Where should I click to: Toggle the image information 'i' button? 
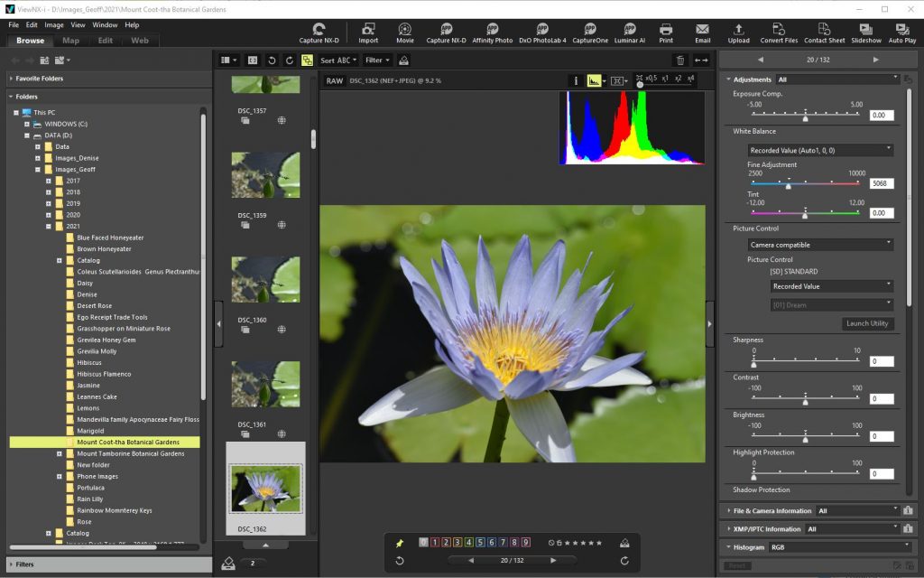click(x=575, y=80)
